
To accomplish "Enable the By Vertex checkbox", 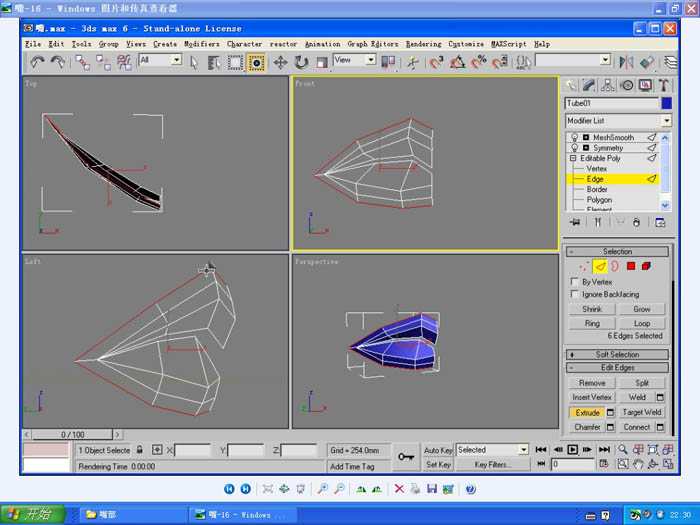I will (x=574, y=282).
